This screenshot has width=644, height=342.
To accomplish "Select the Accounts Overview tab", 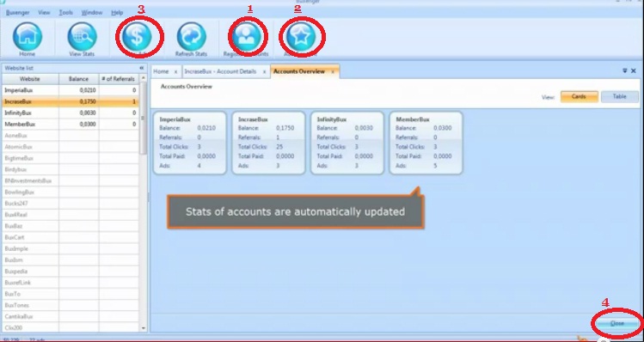I will [x=299, y=71].
